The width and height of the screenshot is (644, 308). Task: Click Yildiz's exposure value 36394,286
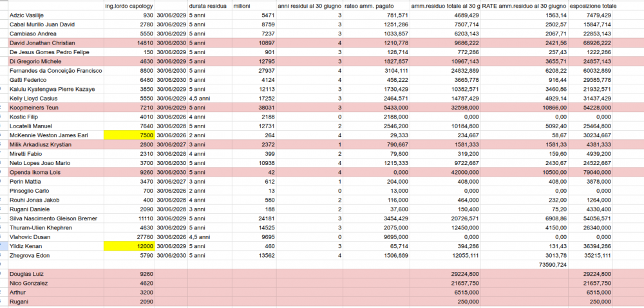pyautogui.click(x=591, y=246)
